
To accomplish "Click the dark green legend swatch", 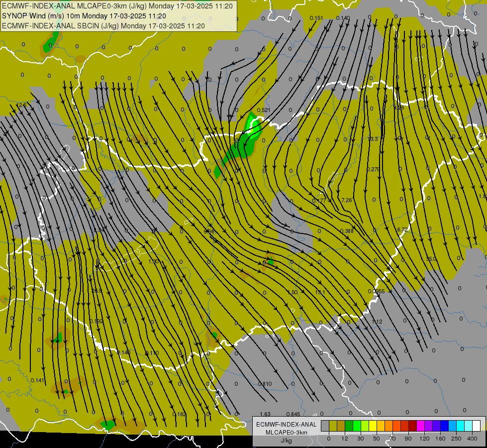I will [x=349, y=426].
